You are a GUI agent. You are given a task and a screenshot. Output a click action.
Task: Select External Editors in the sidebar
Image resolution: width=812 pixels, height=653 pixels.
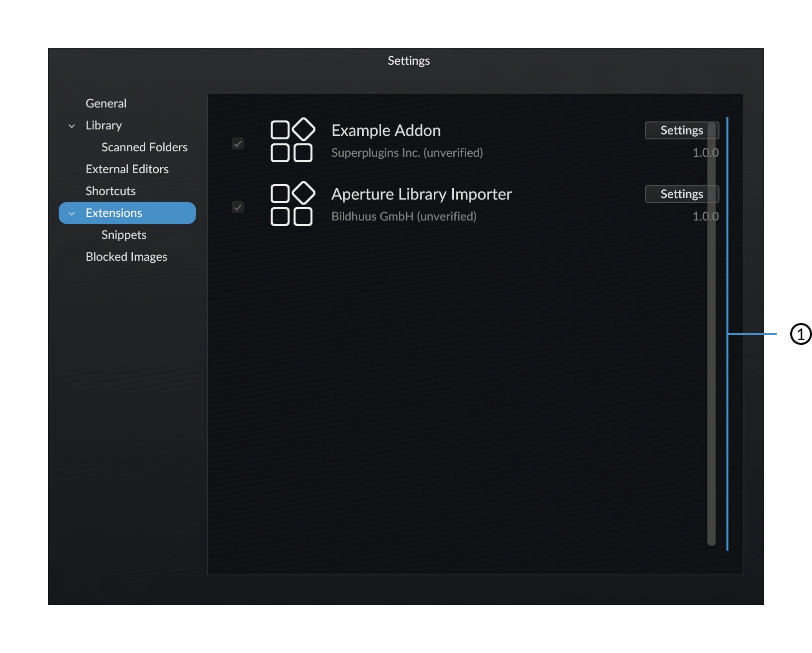point(127,169)
